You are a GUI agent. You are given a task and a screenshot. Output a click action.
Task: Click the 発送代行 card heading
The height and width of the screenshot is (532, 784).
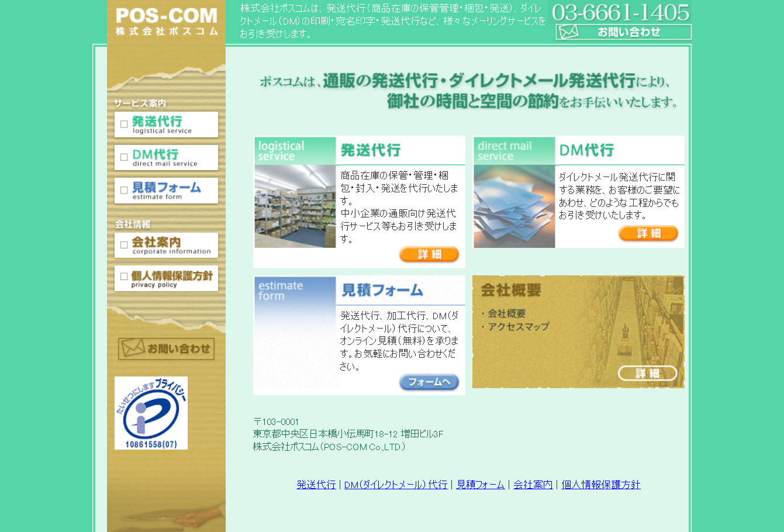(371, 150)
